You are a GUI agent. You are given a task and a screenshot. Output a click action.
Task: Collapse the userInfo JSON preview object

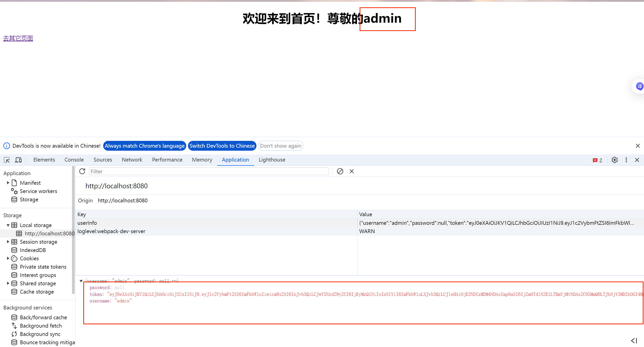coord(81,281)
